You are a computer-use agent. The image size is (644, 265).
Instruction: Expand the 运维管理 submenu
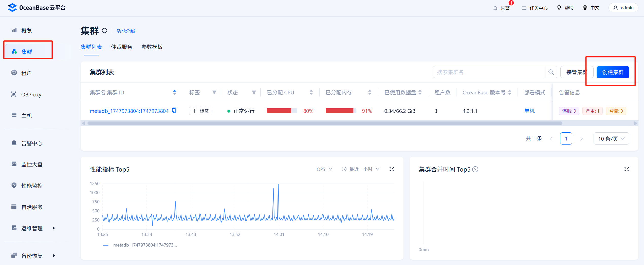click(x=32, y=228)
